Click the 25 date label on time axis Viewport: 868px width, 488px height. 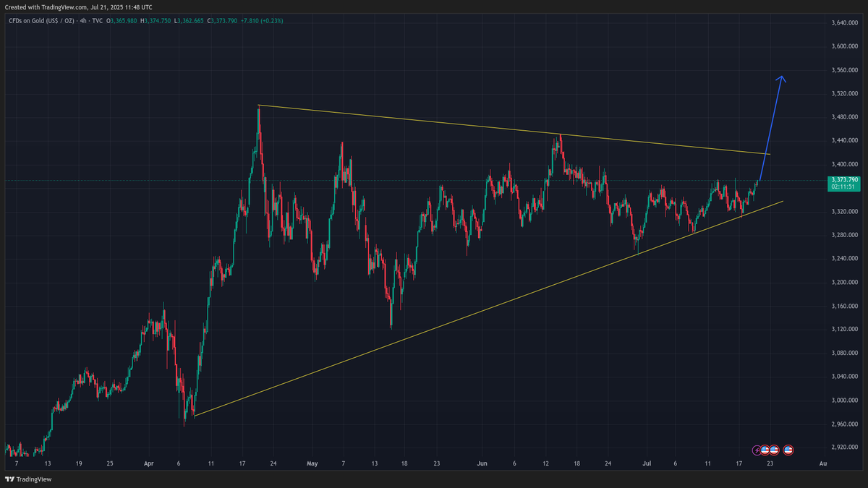pyautogui.click(x=109, y=463)
